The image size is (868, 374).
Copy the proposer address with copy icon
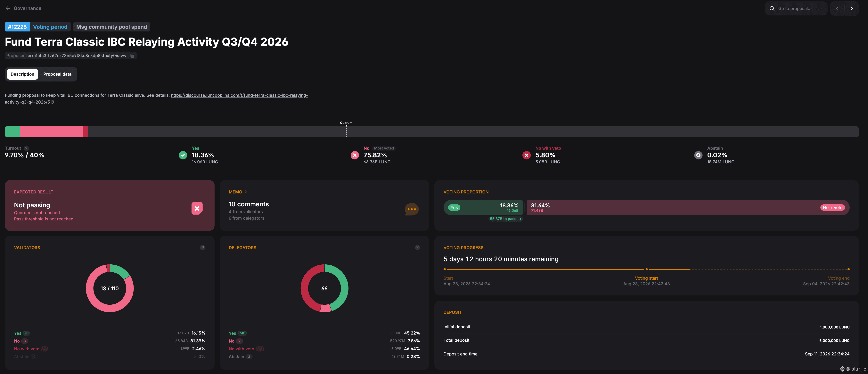point(132,56)
